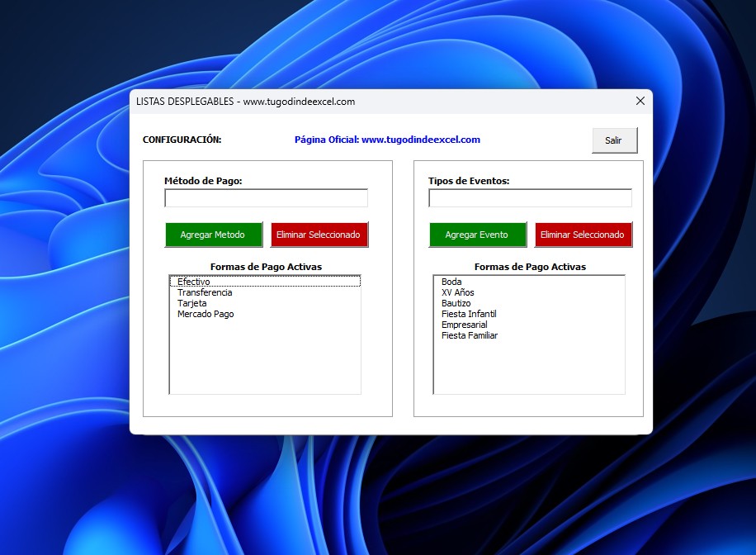Focus the Tipos de Eventos text field
Viewport: 756px width, 555px height.
pos(530,198)
